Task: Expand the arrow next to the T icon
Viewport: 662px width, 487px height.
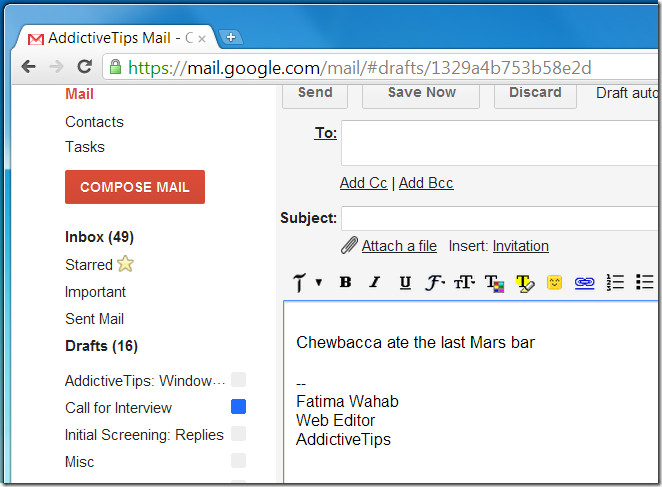Action: point(319,282)
